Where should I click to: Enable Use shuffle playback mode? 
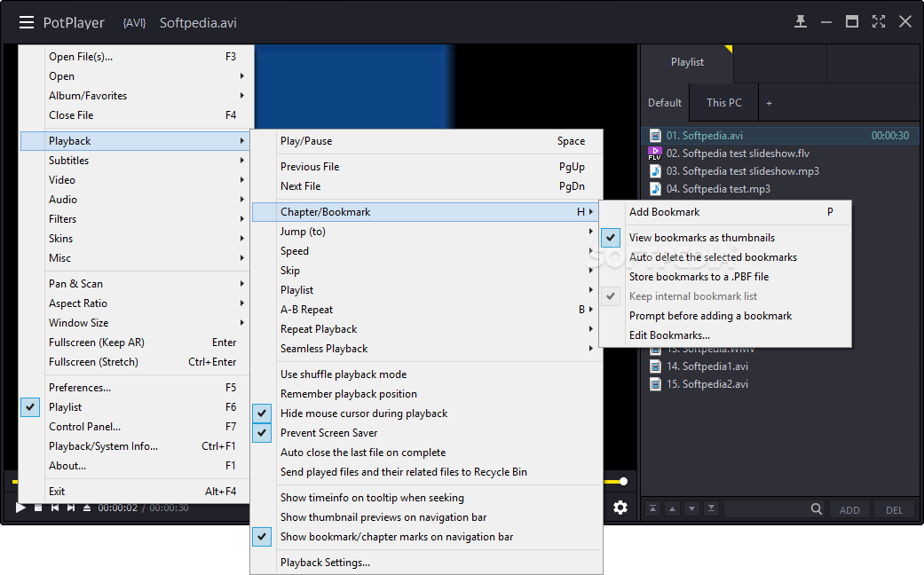click(427, 374)
